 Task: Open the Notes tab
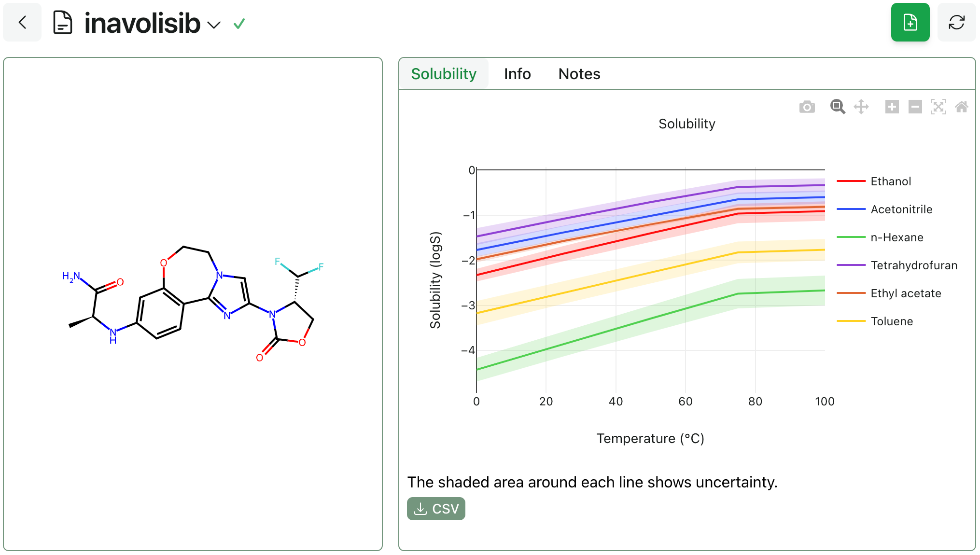(579, 74)
